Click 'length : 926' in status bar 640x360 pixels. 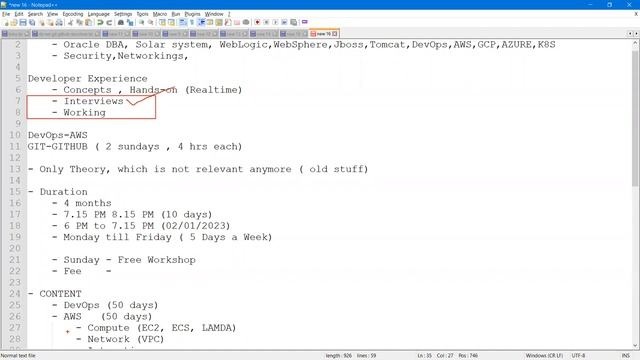[x=339, y=356]
